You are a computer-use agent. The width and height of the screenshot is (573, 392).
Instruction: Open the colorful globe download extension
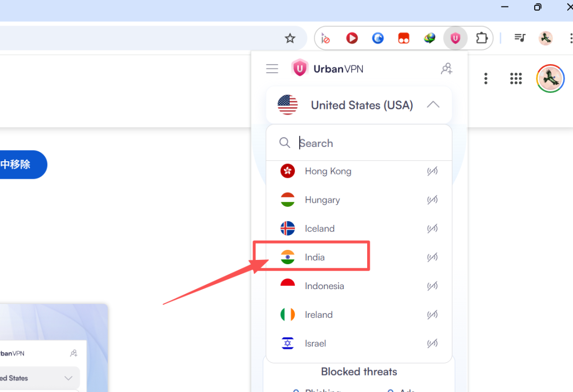click(429, 38)
